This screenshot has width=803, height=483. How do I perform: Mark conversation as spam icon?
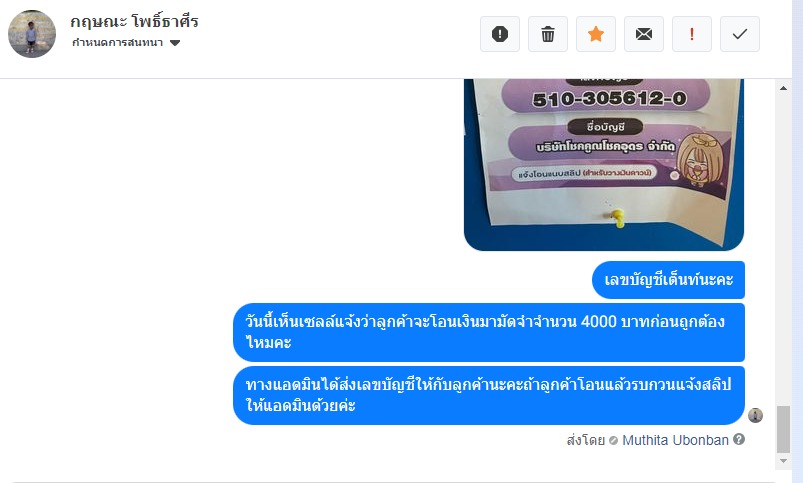coord(499,34)
